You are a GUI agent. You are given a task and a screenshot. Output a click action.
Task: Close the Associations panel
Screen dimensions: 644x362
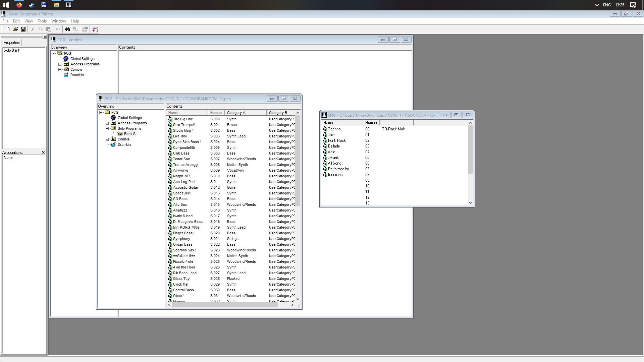(x=43, y=153)
